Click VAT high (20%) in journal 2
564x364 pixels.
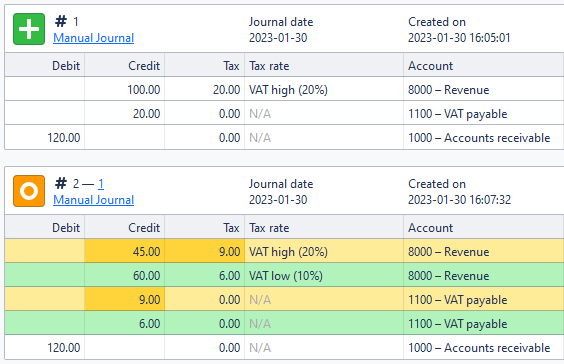coord(288,251)
